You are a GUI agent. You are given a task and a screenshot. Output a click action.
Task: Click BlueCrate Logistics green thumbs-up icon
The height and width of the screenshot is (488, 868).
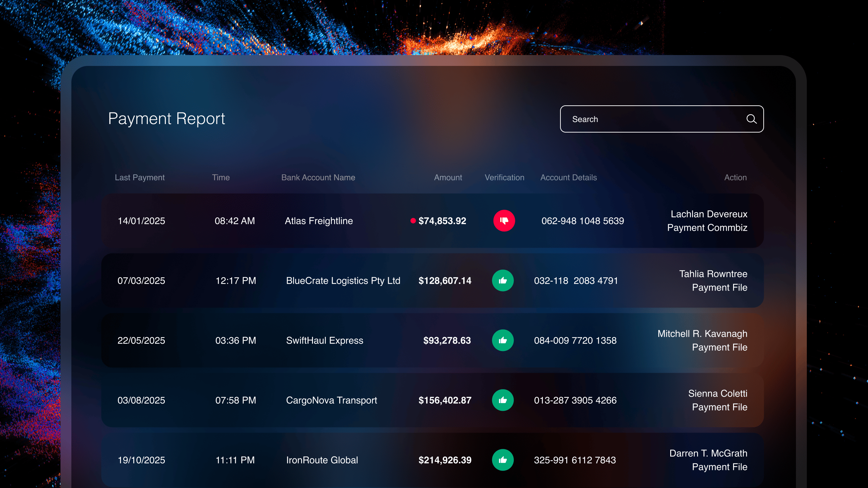point(503,281)
